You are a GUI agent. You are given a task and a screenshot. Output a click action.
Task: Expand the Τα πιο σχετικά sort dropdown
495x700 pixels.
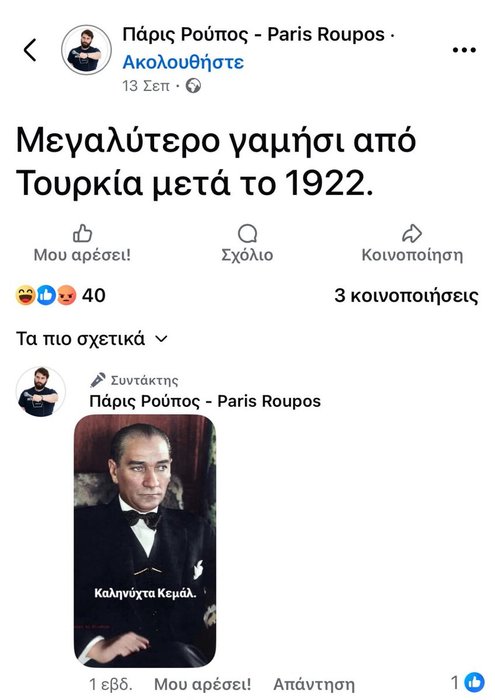pos(92,339)
